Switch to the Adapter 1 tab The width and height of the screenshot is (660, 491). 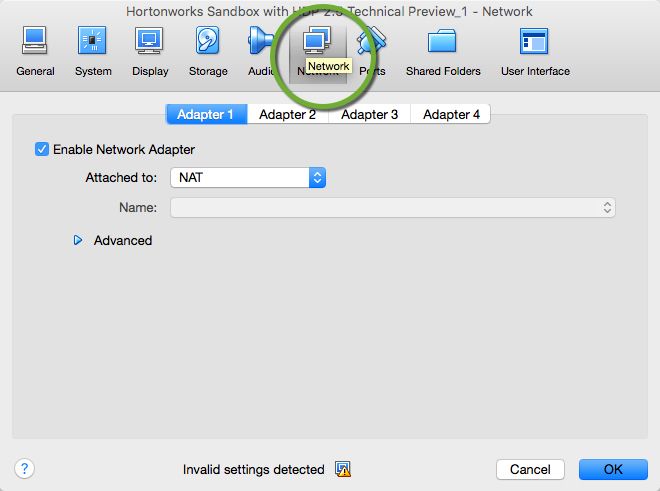[x=207, y=114]
